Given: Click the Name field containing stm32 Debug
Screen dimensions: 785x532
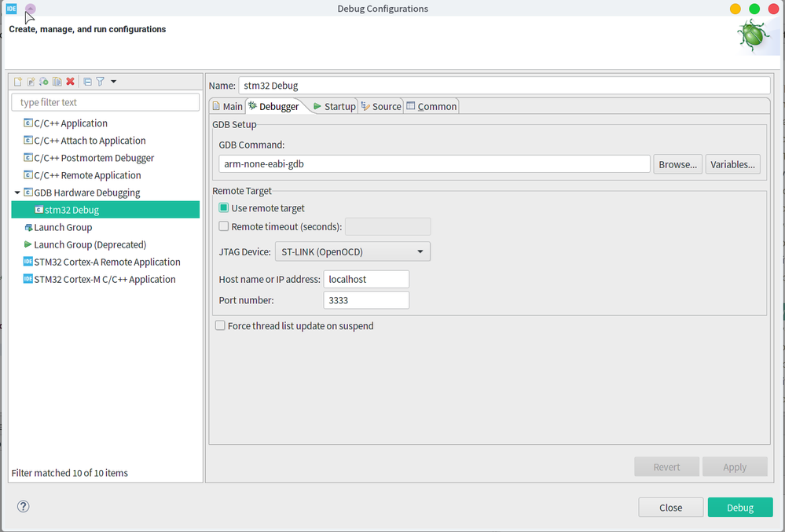Looking at the screenshot, I should coord(504,86).
